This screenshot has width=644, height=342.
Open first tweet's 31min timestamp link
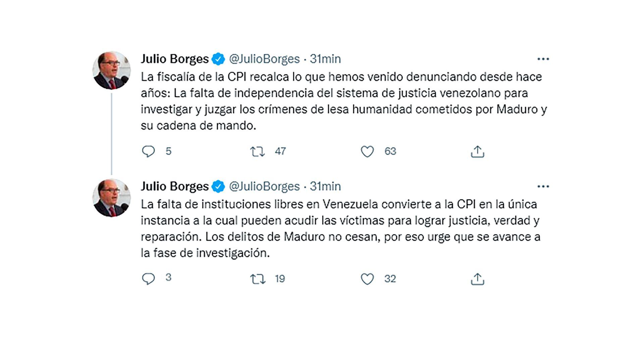click(x=325, y=59)
